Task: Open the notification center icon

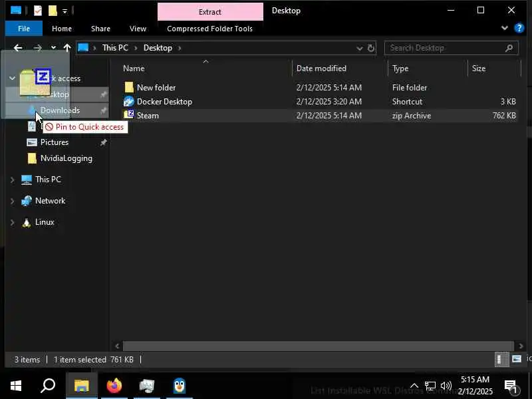Action: tap(511, 386)
